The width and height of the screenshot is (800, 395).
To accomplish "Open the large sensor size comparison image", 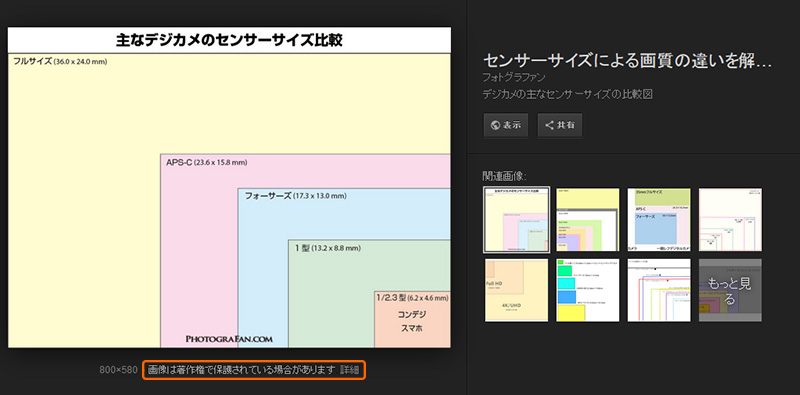I will 229,187.
